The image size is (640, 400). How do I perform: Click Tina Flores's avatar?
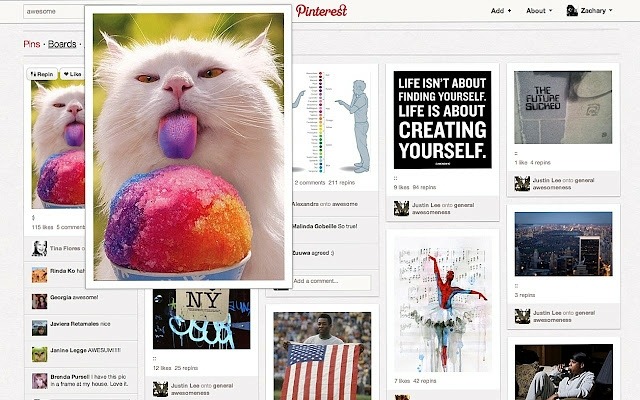point(40,248)
